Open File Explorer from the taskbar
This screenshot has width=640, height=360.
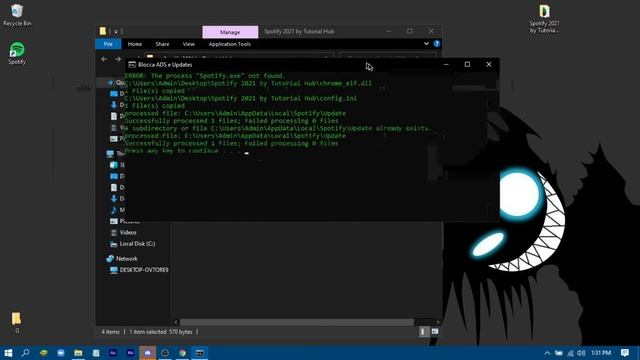click(78, 353)
